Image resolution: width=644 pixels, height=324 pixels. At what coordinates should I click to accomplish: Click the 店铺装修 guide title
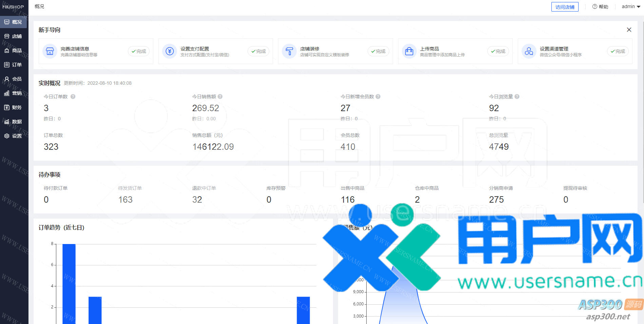pyautogui.click(x=310, y=49)
